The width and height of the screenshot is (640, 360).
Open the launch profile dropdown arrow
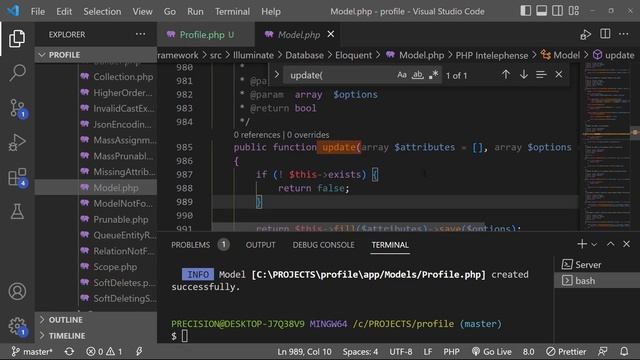[x=594, y=244]
